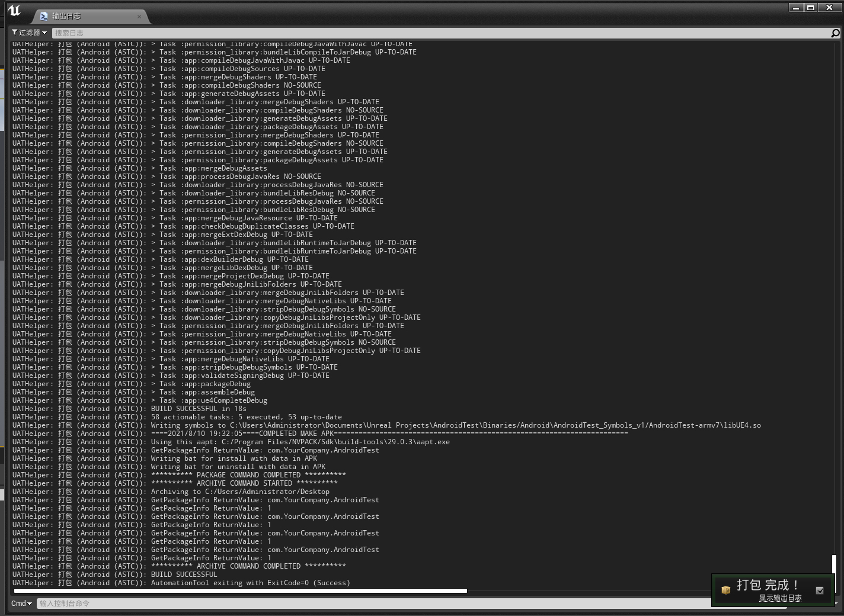The height and width of the screenshot is (616, 844).
Task: Select 'ARCHIVE COMMAND COMPLETED' log line
Action: click(179, 566)
